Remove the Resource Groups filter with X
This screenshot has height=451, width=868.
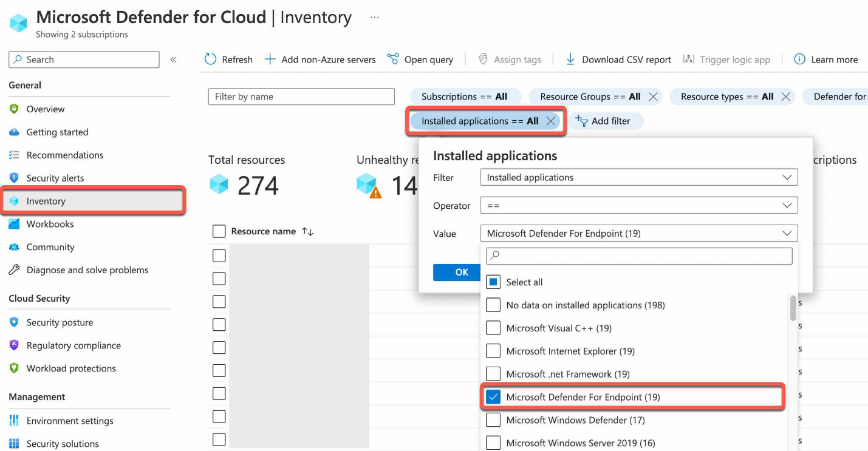[x=653, y=97]
